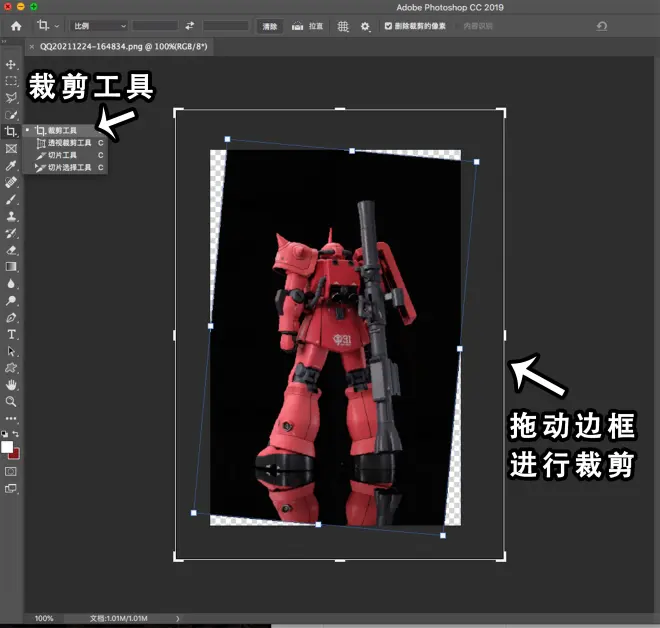Open the Edit Toolbar three-dots button

(11, 418)
